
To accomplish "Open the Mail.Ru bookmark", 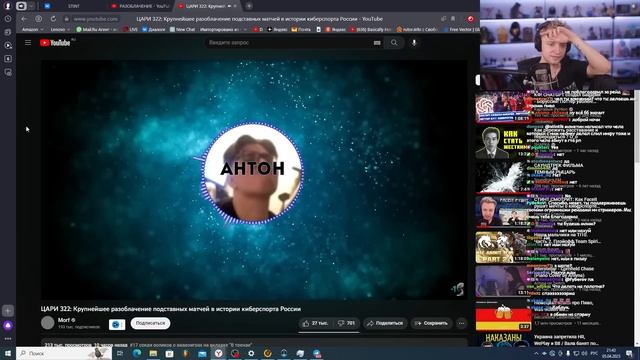I will (x=97, y=29).
